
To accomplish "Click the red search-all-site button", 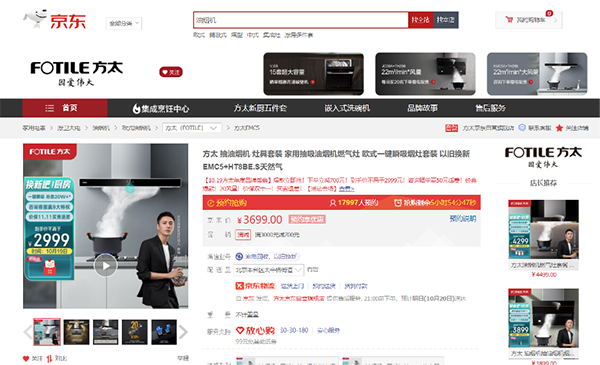I will click(421, 20).
